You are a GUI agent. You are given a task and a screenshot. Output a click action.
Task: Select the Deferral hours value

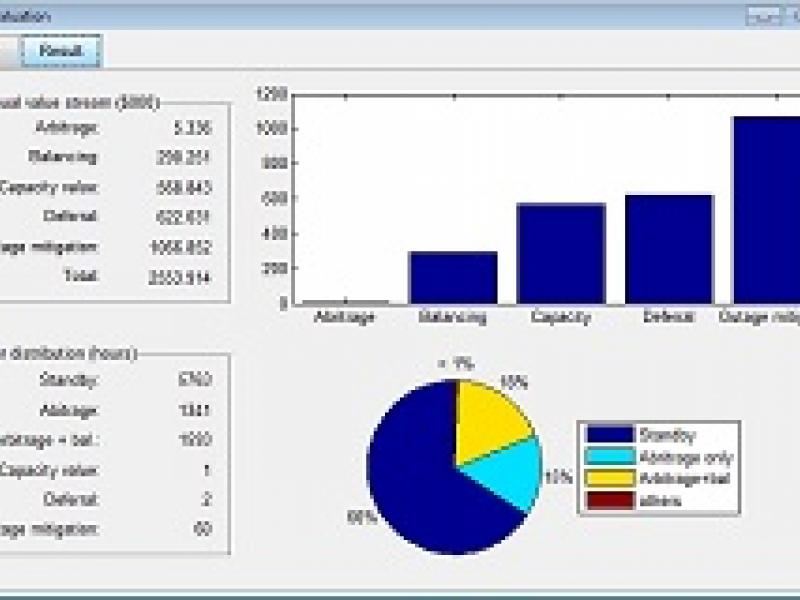[206, 499]
